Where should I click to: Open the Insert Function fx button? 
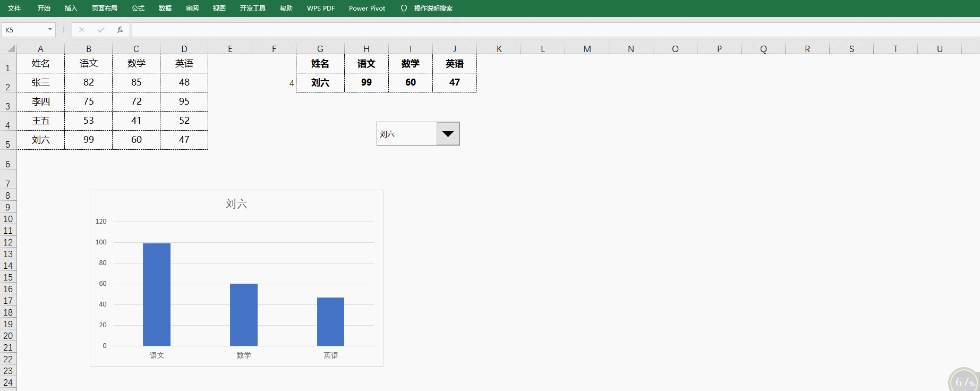coord(120,30)
